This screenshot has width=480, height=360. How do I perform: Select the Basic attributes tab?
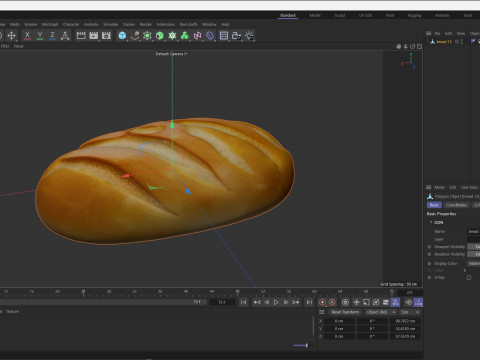[x=434, y=205]
